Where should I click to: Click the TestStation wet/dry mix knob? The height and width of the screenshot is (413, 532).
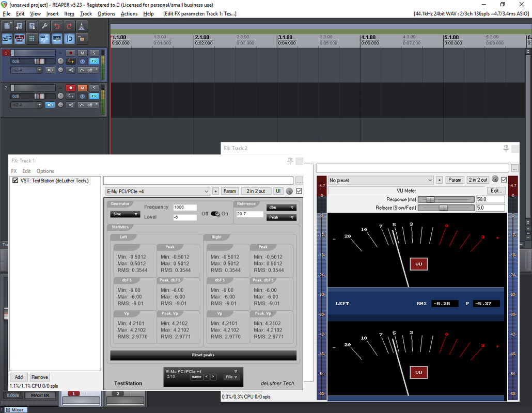(289, 191)
